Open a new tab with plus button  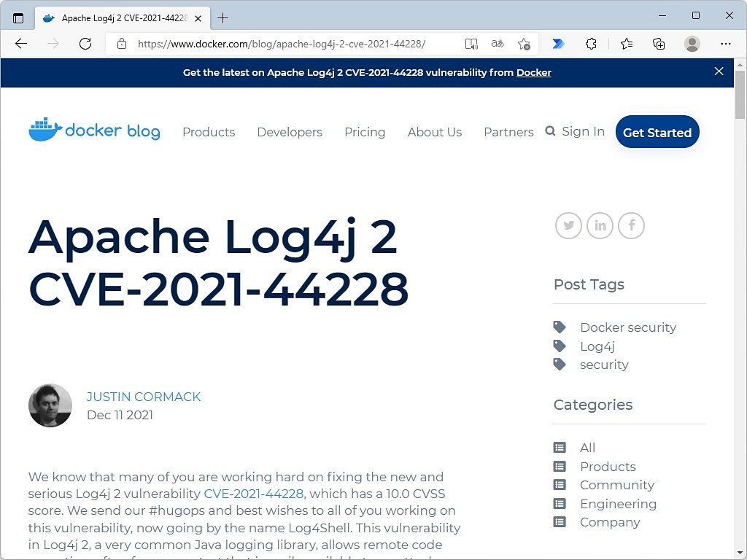(223, 18)
